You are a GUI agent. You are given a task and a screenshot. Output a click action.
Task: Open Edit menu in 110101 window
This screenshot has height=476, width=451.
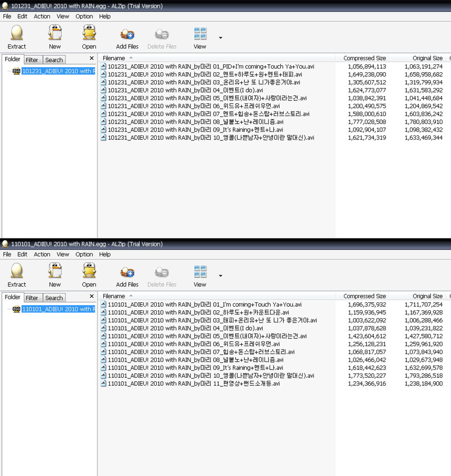22,254
